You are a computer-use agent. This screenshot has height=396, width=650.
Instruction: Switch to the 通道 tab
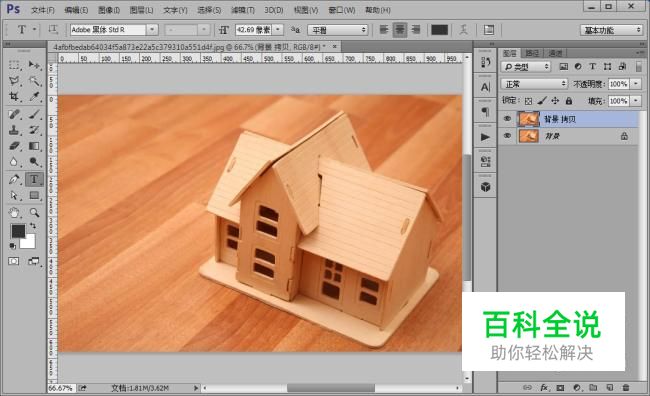point(555,53)
